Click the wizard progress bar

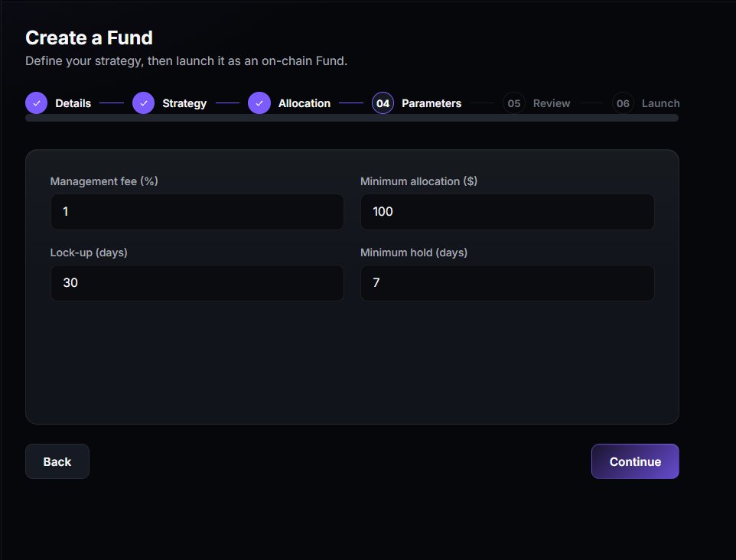(x=352, y=118)
